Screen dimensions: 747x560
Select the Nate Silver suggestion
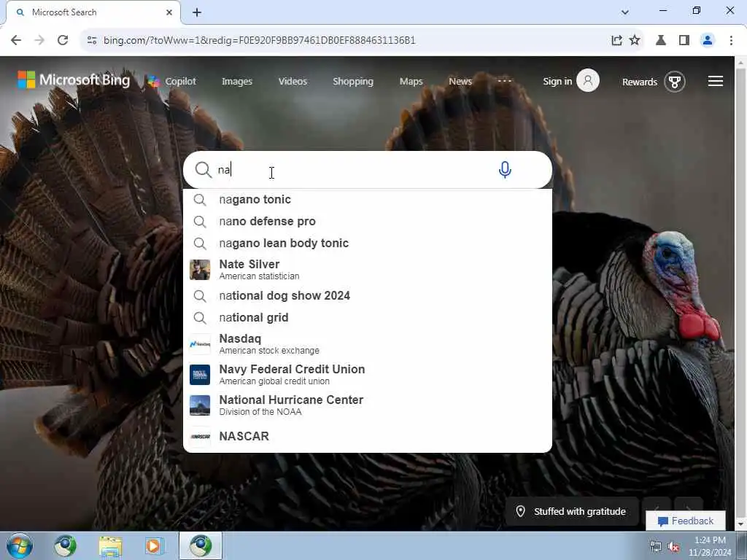point(368,270)
